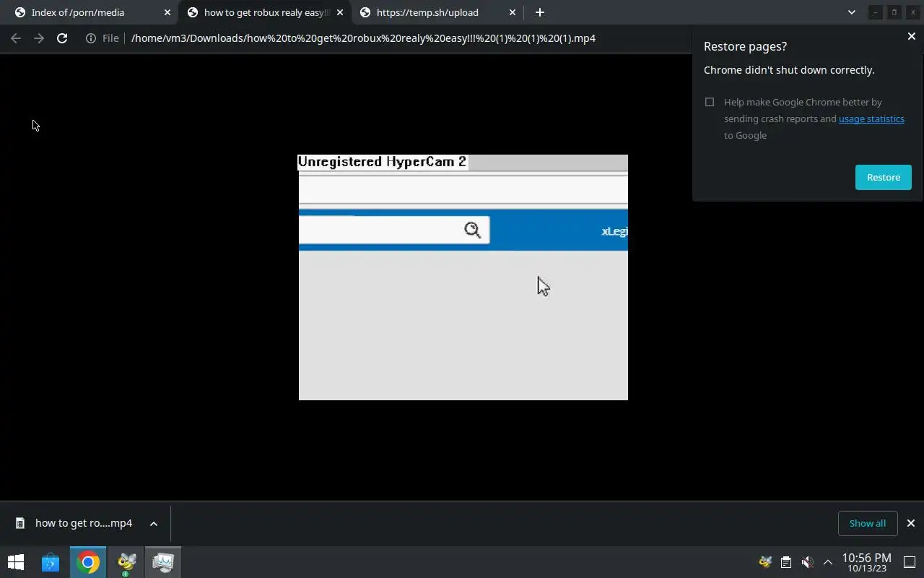The width and height of the screenshot is (924, 578).
Task: Click the file URL in address bar
Action: pos(363,38)
